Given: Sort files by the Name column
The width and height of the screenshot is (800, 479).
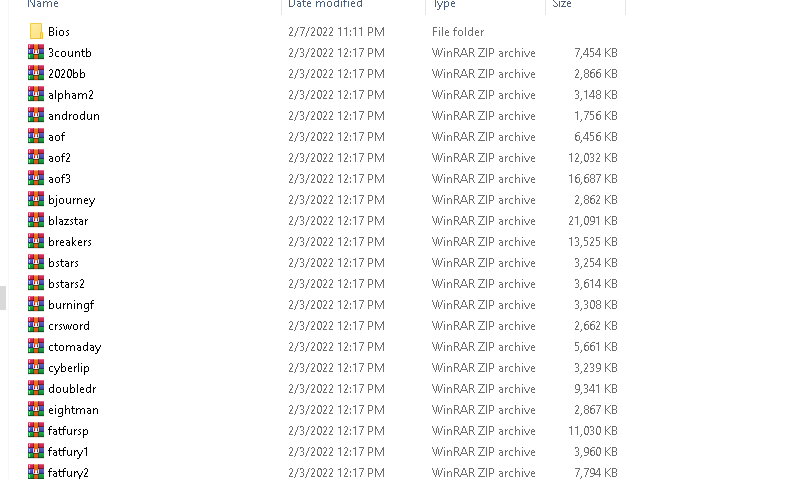Looking at the screenshot, I should point(43,4).
